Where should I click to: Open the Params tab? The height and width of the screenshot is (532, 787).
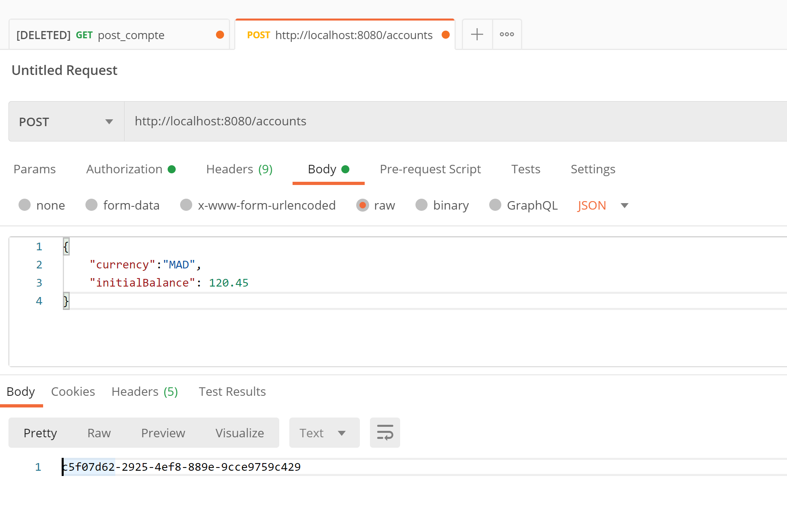click(35, 169)
